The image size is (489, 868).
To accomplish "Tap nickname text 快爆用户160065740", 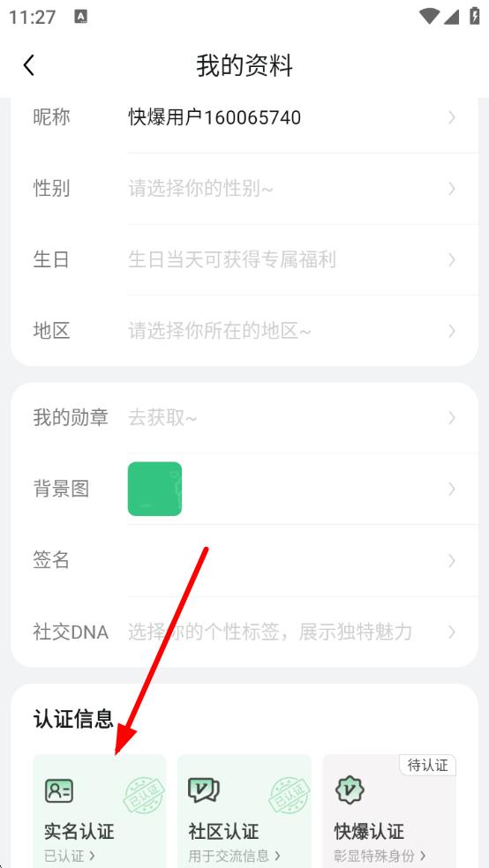I will coord(214,117).
